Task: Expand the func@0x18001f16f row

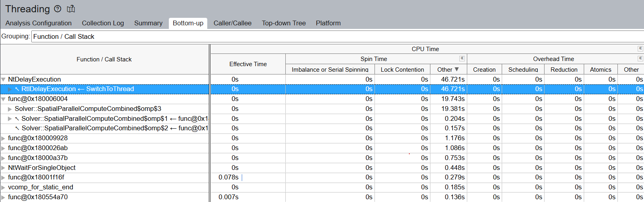Action: [4, 177]
